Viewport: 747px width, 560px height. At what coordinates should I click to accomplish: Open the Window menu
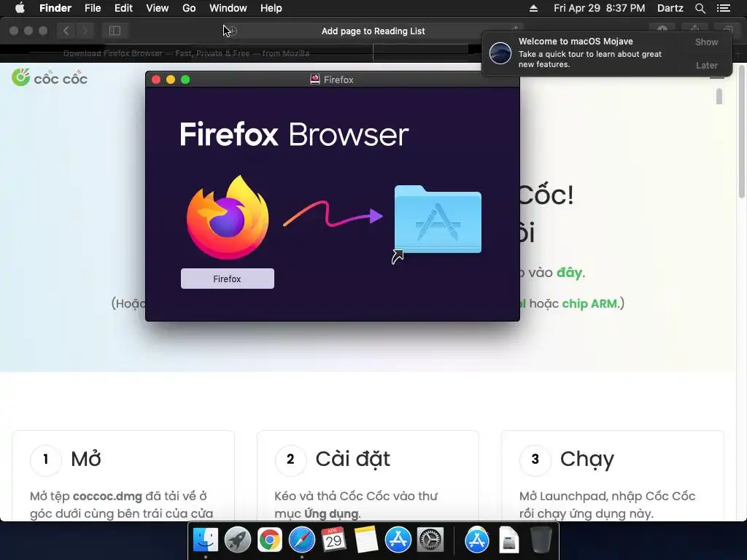tap(228, 8)
